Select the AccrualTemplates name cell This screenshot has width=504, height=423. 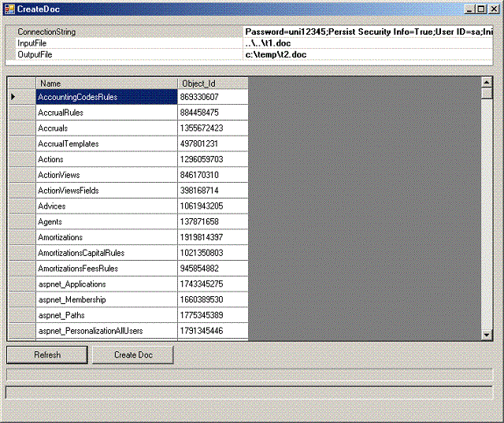point(107,143)
